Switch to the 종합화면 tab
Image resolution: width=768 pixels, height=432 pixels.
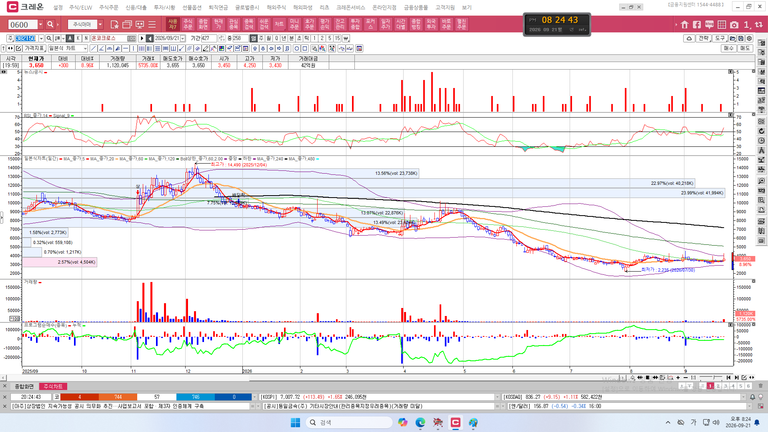[x=24, y=386]
